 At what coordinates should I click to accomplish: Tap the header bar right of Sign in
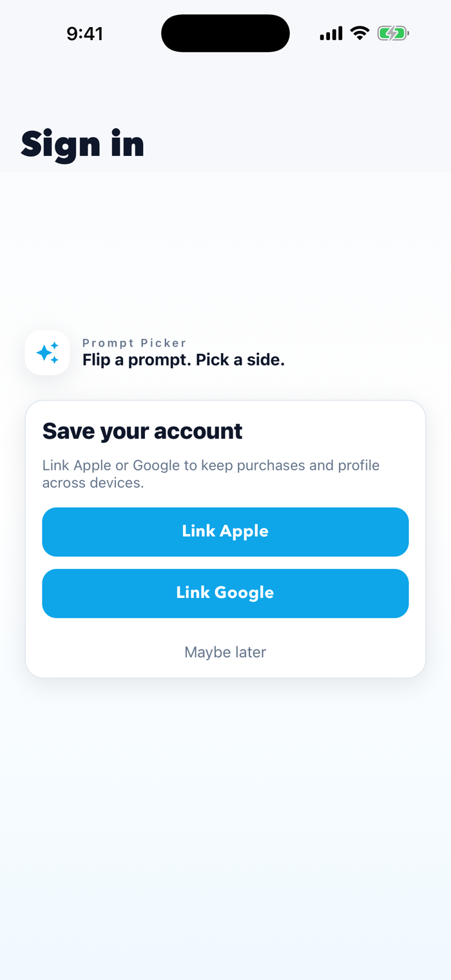[x=296, y=144]
